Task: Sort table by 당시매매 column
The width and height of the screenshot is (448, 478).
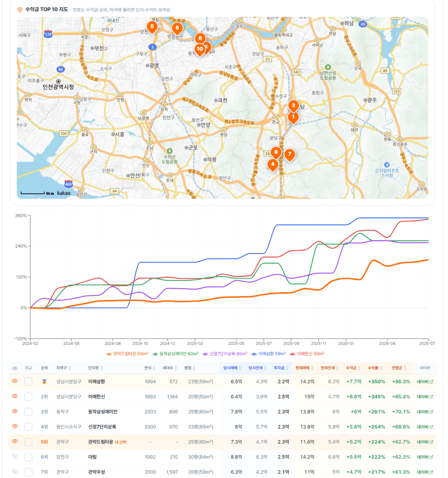Action: tap(232, 368)
